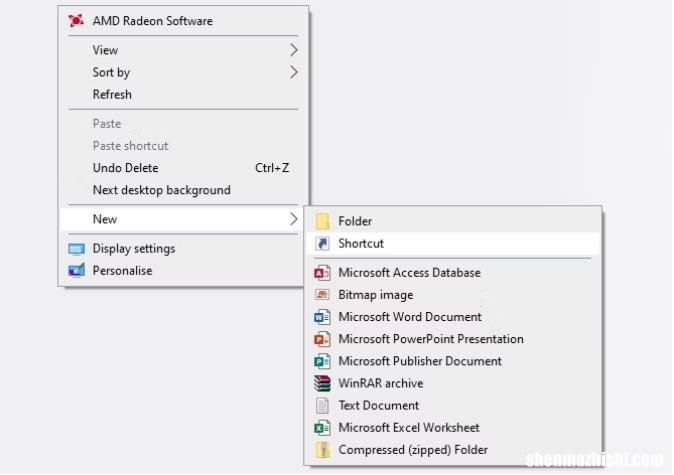The image size is (674, 475).
Task: Expand the New submenu arrow
Action: 294,219
